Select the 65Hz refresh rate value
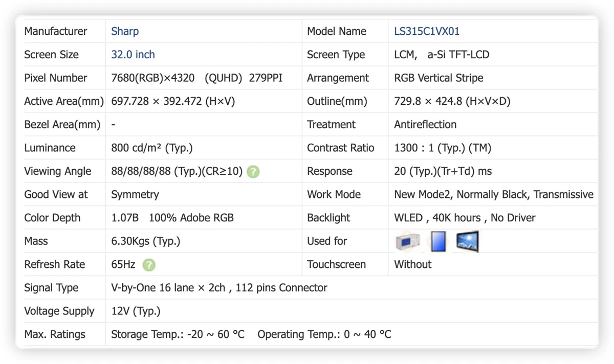This screenshot has width=614, height=364. [x=123, y=264]
